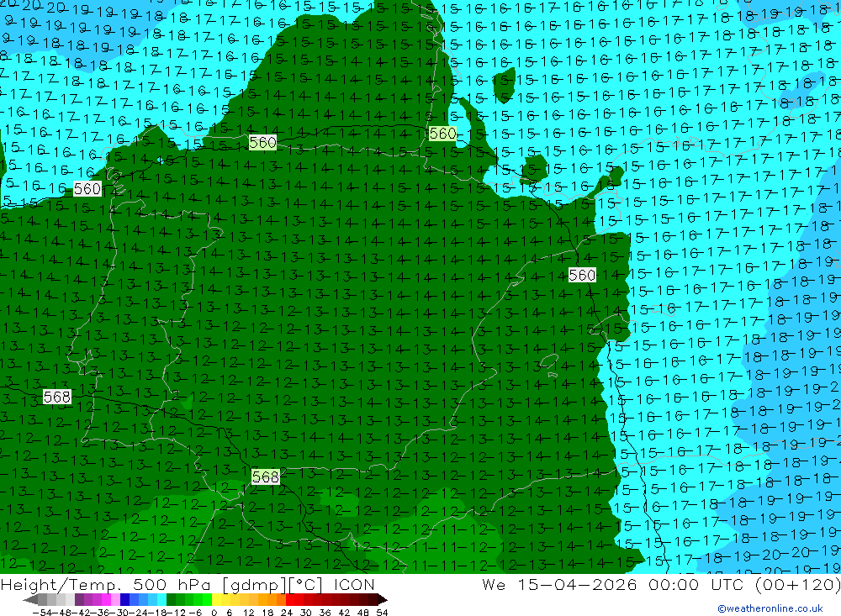
Task: Pick the dark blue legend swatch above -30
Action: [x=124, y=599]
